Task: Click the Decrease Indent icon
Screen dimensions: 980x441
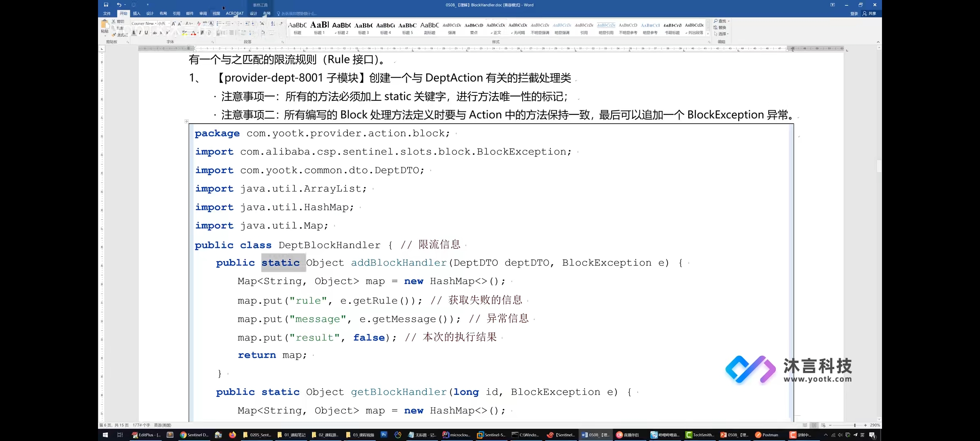Action: coord(247,23)
